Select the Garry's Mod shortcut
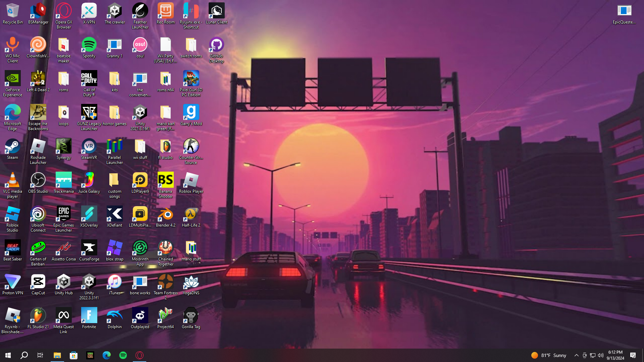Image resolution: width=644 pixels, height=362 pixels. pyautogui.click(x=191, y=115)
